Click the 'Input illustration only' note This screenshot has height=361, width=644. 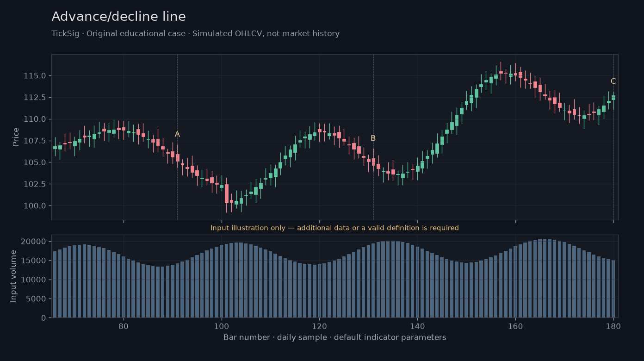click(334, 228)
